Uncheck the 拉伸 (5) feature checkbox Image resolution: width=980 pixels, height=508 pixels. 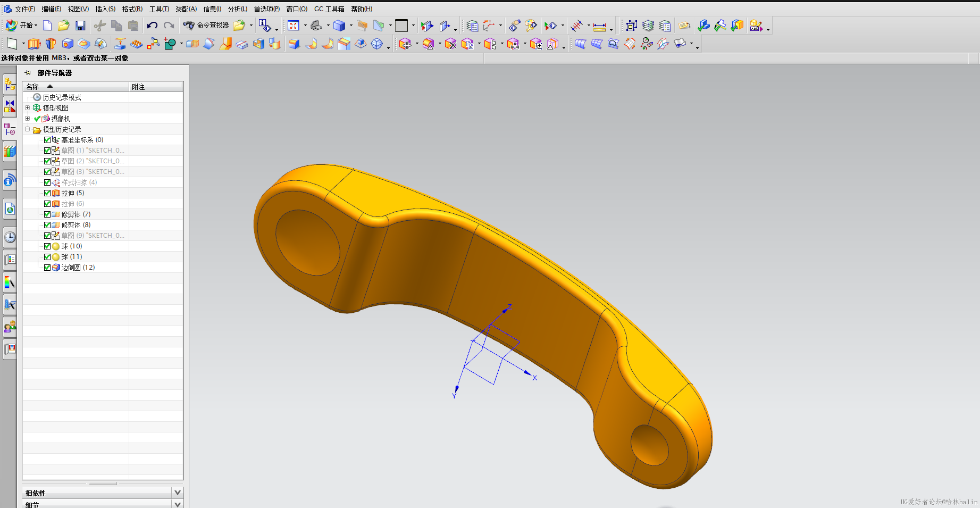click(47, 193)
